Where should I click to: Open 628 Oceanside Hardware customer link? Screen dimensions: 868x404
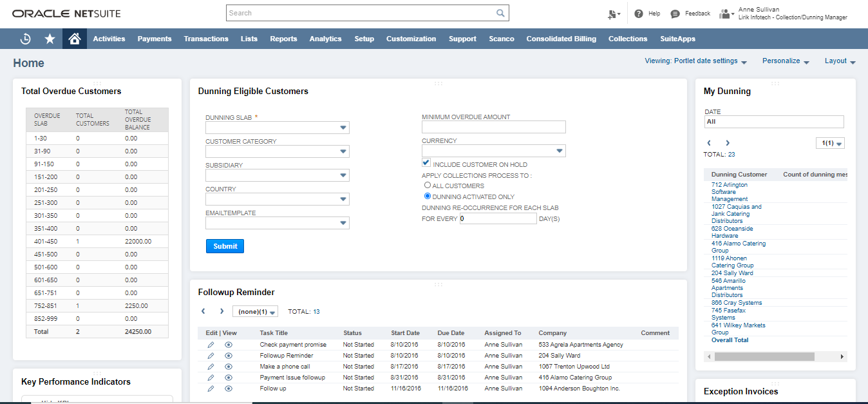732,232
